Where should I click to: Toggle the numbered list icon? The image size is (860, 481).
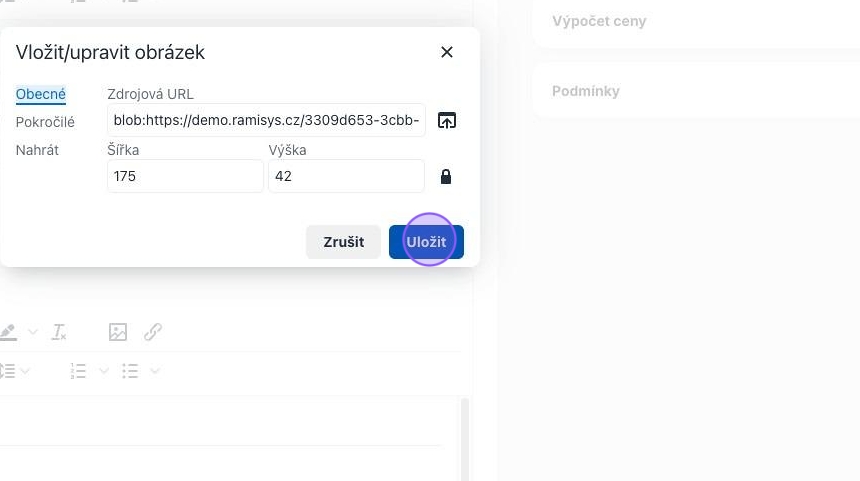(78, 371)
